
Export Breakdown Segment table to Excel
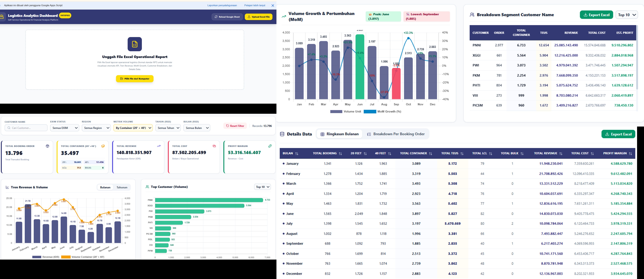596,15
